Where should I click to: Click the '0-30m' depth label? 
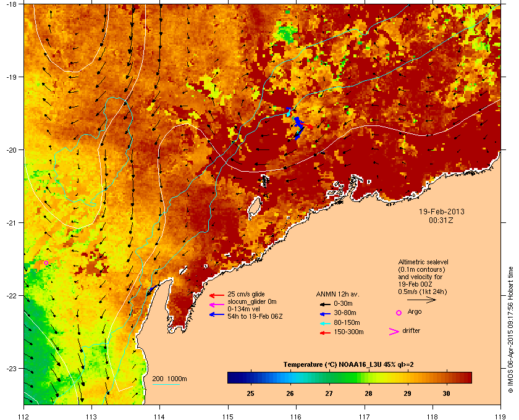click(x=344, y=303)
